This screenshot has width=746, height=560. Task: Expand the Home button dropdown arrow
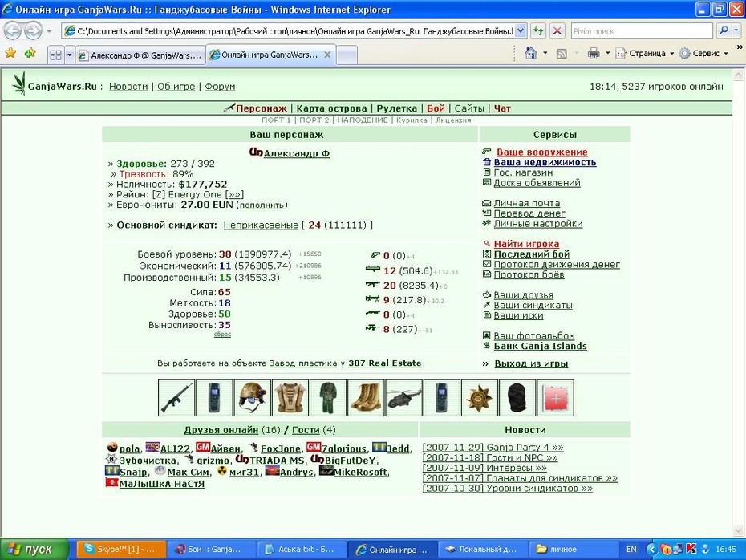[545, 53]
